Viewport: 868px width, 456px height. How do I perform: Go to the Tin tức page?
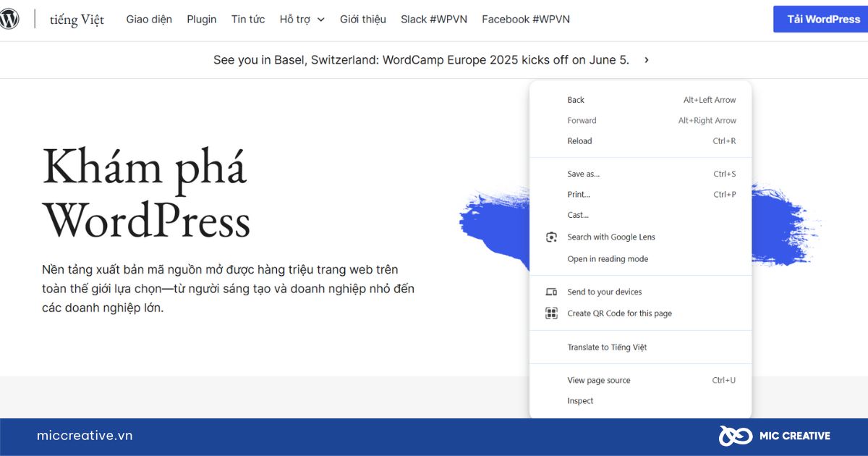click(x=248, y=20)
